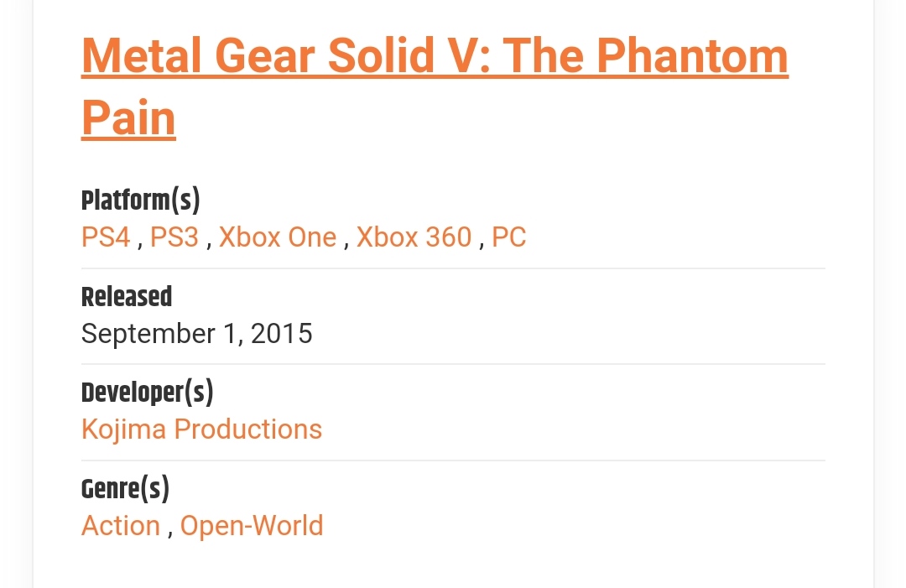Follow the Xbox One platform link
This screenshot has height=588, width=906.
click(x=278, y=237)
